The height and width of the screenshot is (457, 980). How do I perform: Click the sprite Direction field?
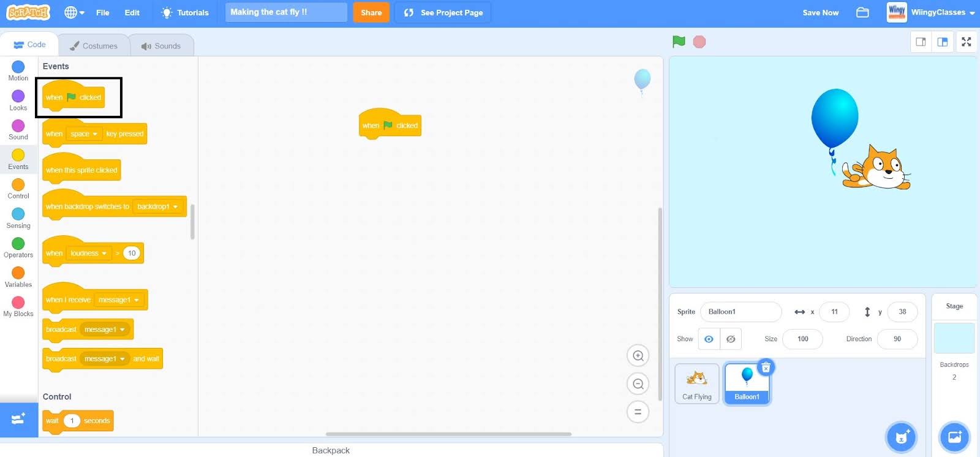pyautogui.click(x=897, y=339)
